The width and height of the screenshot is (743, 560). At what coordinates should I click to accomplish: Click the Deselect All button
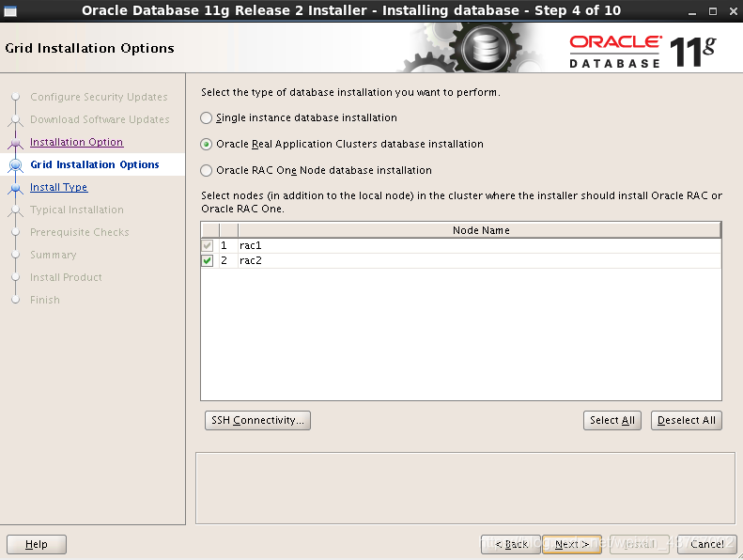686,420
